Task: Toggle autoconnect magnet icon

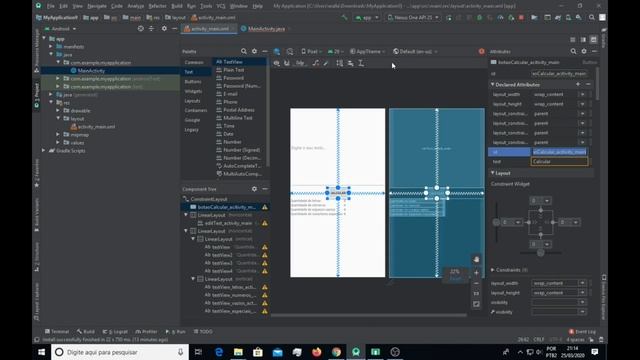Action: (x=287, y=63)
